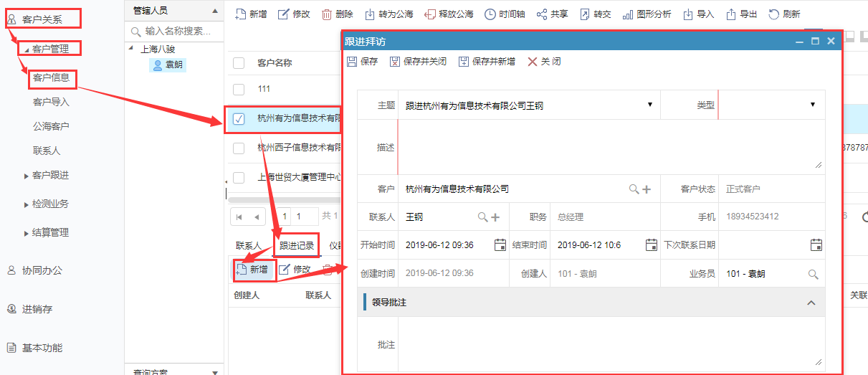This screenshot has height=375, width=868.
Task: Open 公海客户 in the sidebar menu
Action: (x=51, y=126)
